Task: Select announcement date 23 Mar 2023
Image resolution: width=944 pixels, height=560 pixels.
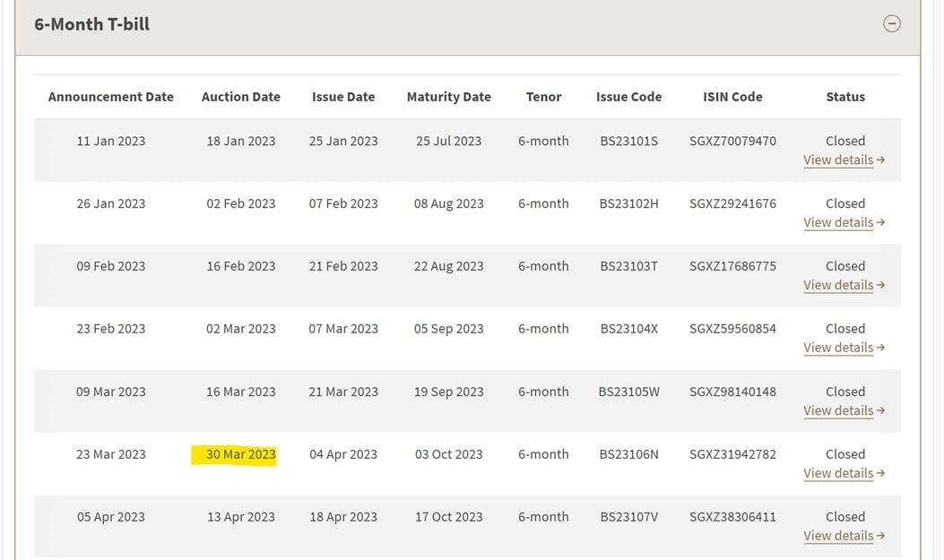Action: (x=111, y=455)
